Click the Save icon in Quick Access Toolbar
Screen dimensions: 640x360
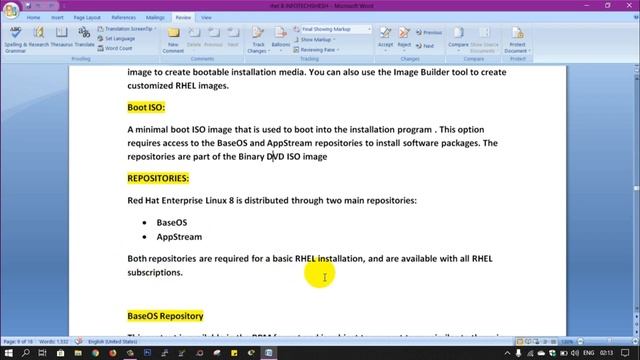28,6
